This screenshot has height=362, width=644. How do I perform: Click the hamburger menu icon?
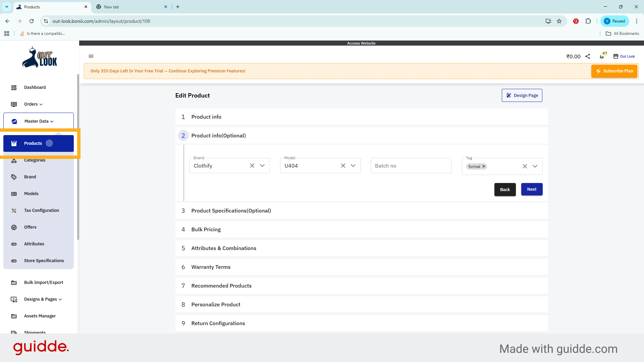pos(91,56)
